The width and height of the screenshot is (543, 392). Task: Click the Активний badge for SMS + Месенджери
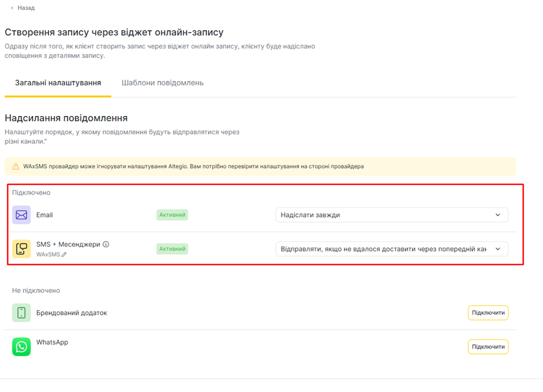tap(172, 249)
